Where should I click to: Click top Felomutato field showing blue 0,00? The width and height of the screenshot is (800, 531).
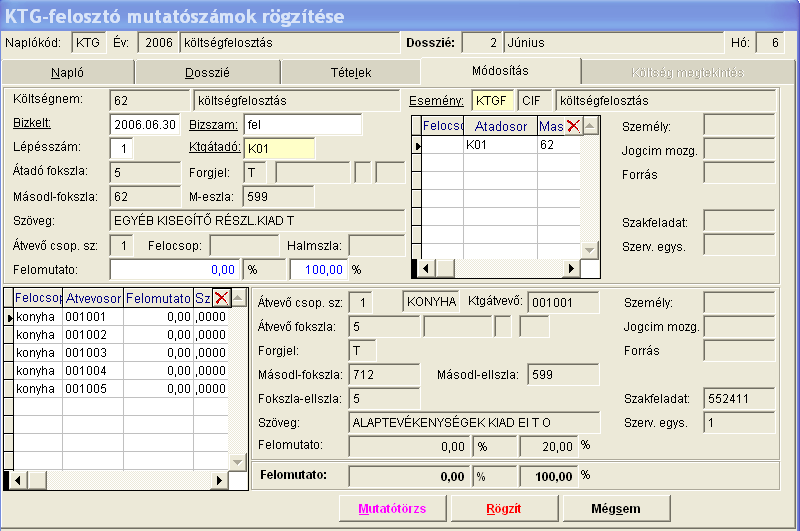175,269
